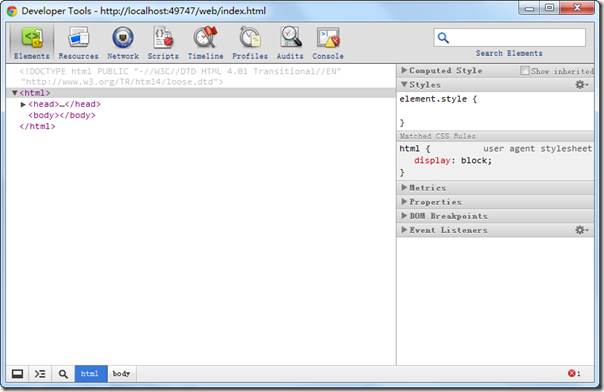Screen dimensions: 604x392
Task: Toggle the Show inherited checkbox
Action: (x=525, y=71)
